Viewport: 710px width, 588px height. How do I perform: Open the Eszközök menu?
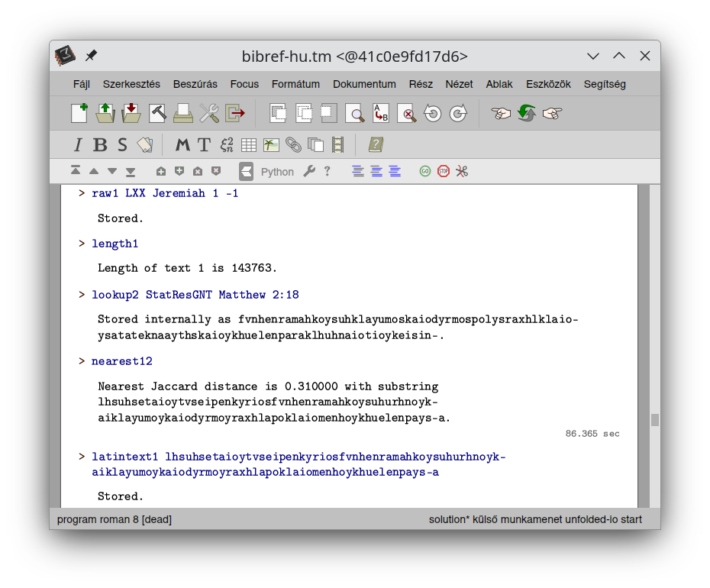tap(548, 84)
